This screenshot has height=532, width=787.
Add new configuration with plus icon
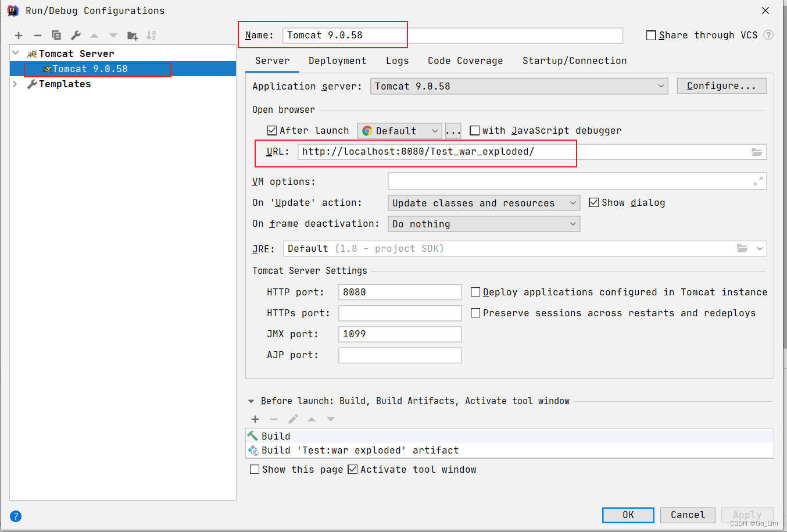(x=19, y=35)
